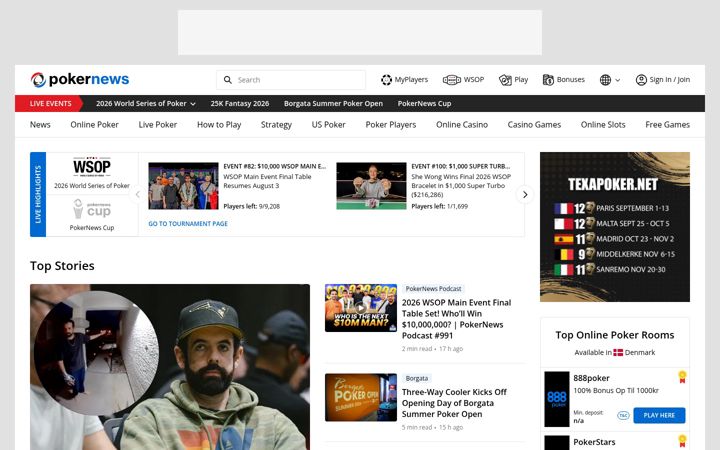The image size is (720, 450).
Task: Select the PokerNews Cup trophy logo
Action: [92, 209]
